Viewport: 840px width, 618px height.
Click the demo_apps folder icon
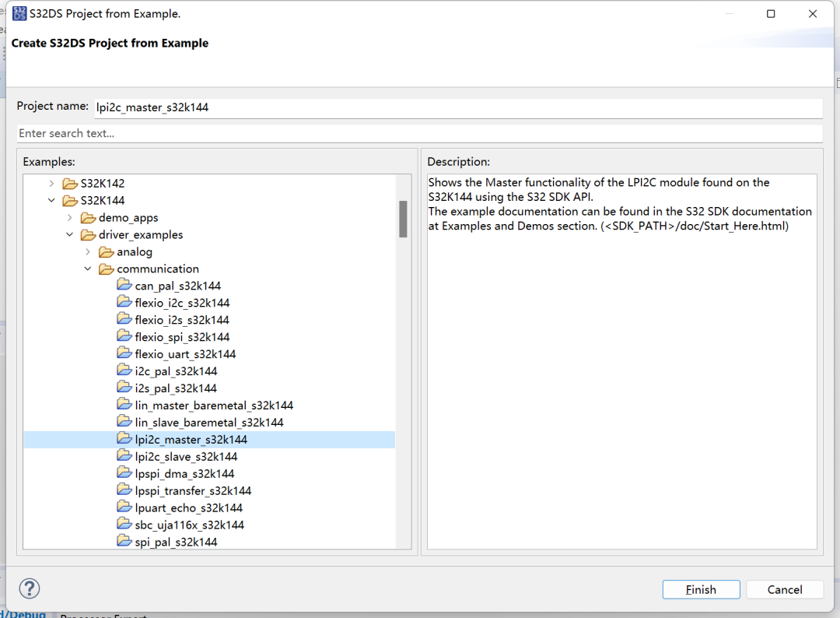(88, 218)
